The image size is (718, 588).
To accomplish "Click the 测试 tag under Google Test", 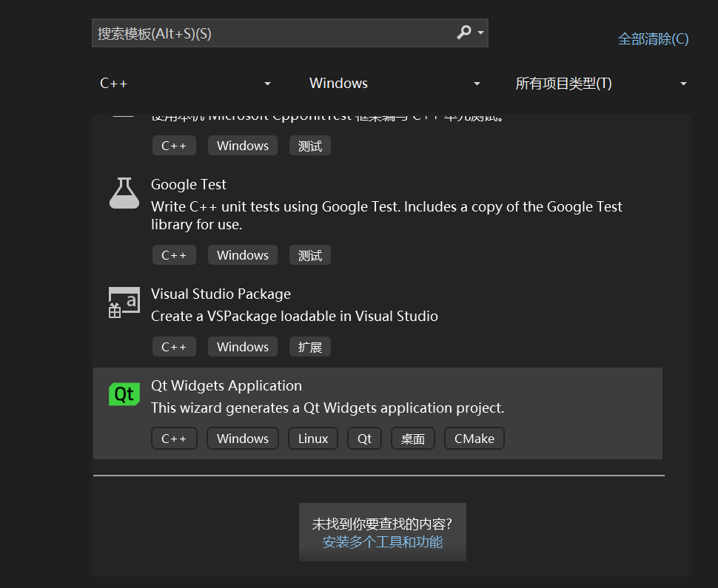I will [x=309, y=254].
